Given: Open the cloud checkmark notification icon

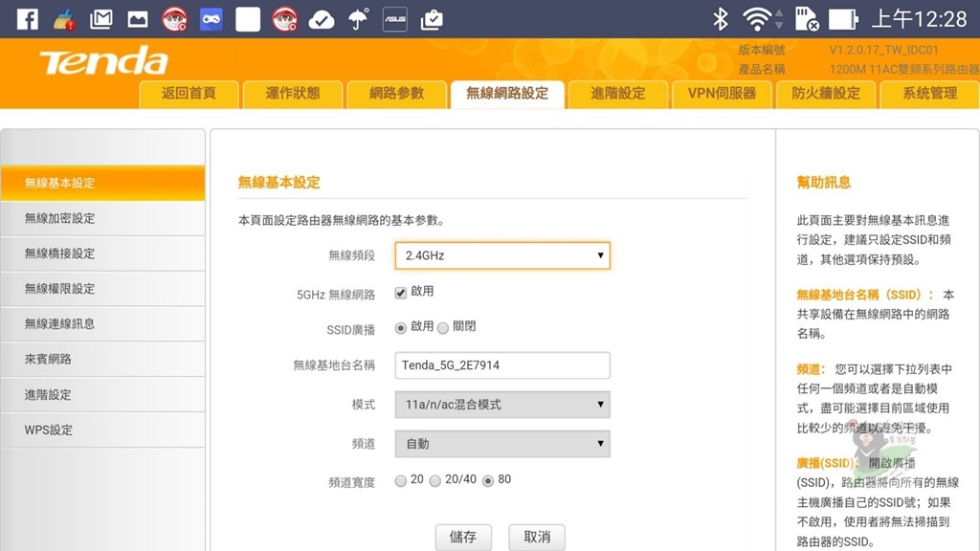Looking at the screenshot, I should (x=322, y=20).
